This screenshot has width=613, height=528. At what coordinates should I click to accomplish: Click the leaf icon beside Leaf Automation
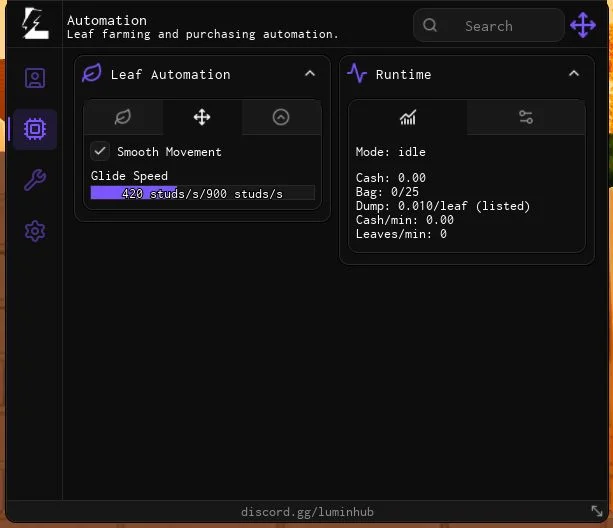(92, 73)
